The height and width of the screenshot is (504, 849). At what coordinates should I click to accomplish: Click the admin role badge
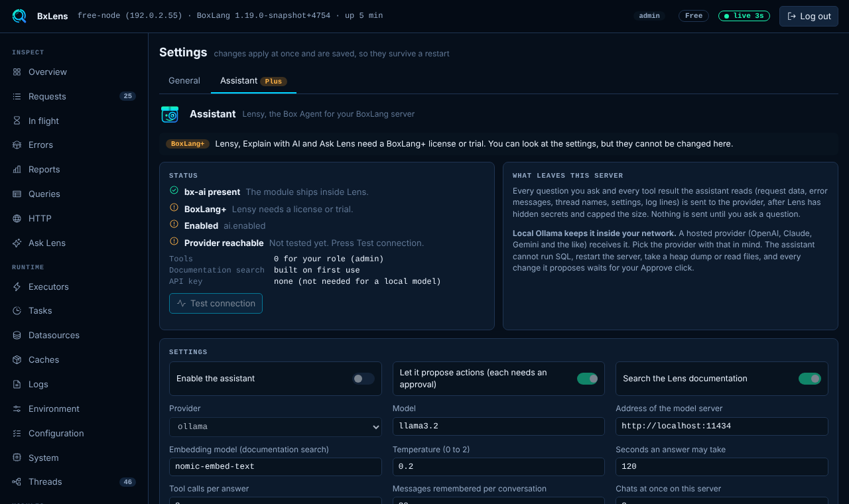coord(649,16)
